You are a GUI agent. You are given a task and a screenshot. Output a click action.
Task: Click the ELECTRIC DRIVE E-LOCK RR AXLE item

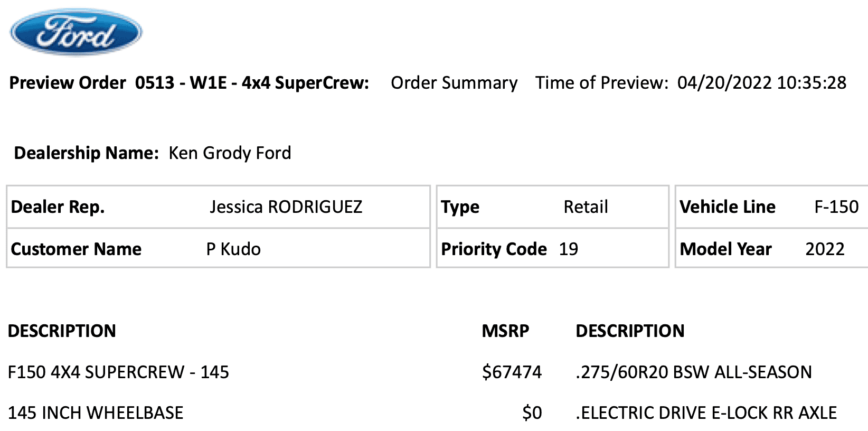706,413
